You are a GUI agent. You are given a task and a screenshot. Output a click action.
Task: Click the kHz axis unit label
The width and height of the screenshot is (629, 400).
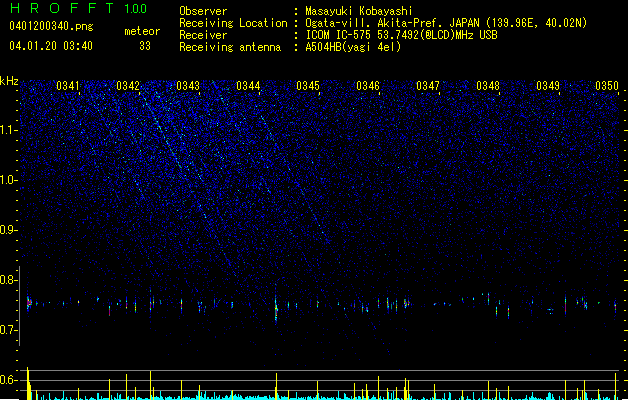coord(9,81)
